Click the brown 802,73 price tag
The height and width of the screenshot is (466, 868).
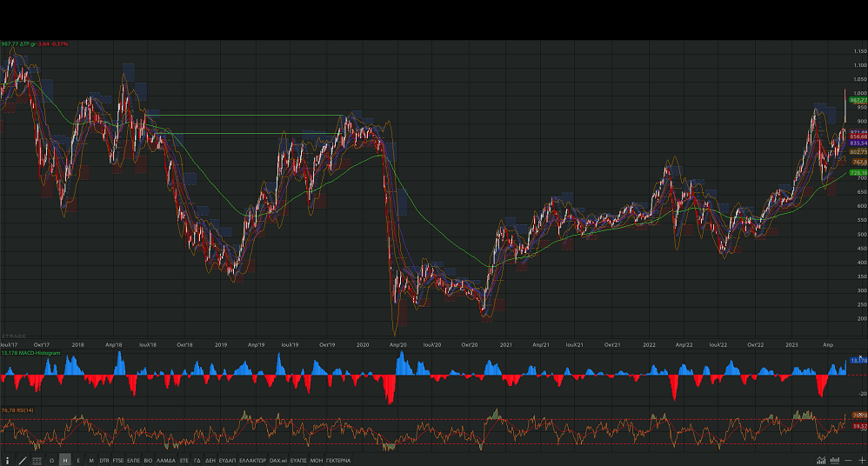pyautogui.click(x=858, y=151)
